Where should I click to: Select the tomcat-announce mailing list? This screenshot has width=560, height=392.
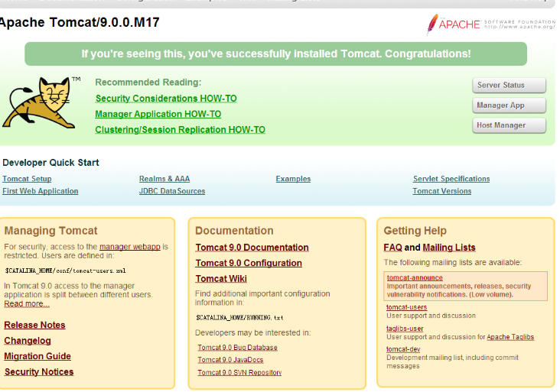(415, 278)
